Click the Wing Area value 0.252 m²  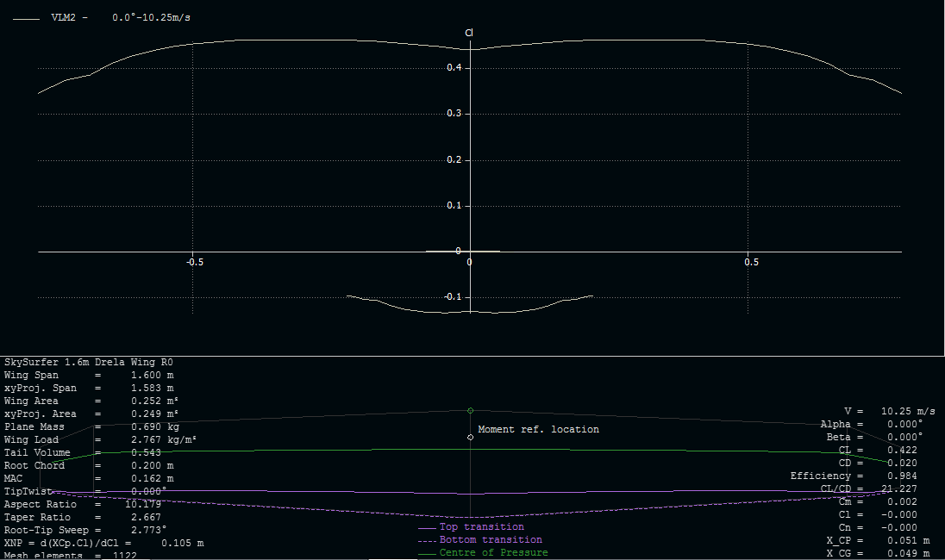click(155, 401)
